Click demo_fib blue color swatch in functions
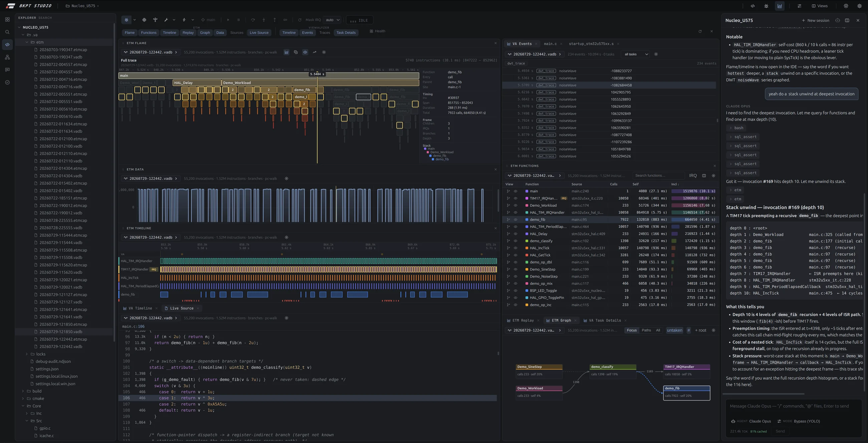This screenshot has width=868, height=443. 527,219
